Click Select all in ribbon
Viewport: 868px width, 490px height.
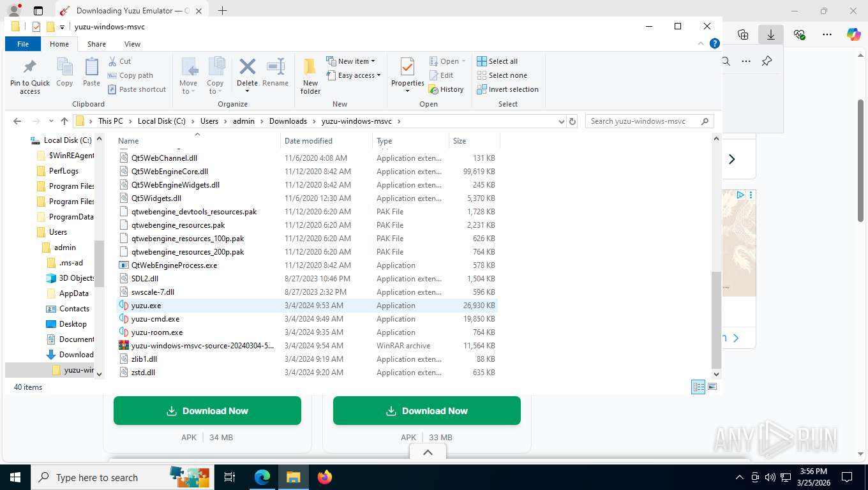(497, 61)
